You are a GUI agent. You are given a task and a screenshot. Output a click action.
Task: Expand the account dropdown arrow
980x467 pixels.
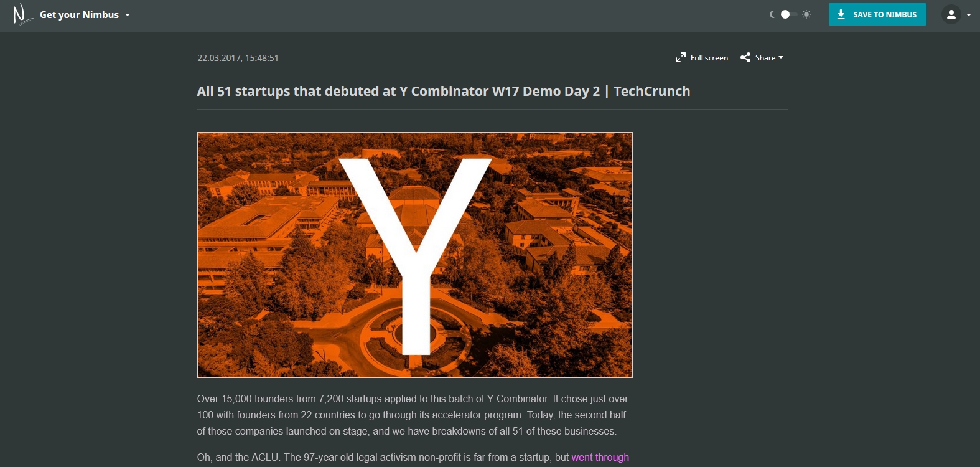pyautogui.click(x=969, y=15)
